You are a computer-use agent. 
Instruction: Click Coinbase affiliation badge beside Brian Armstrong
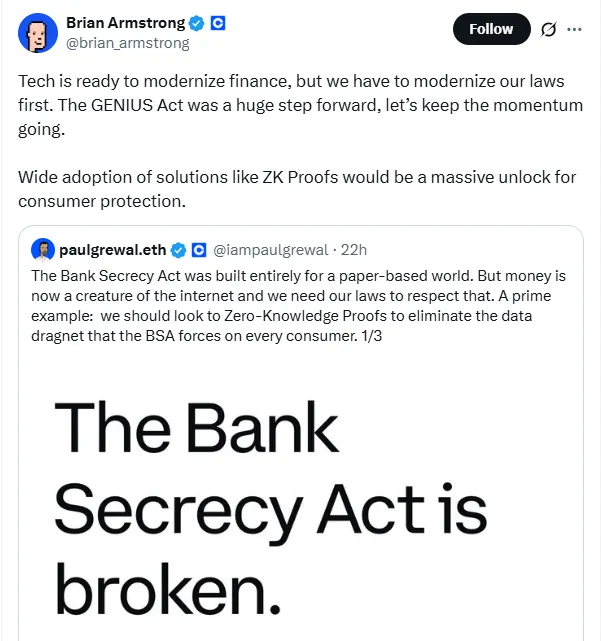(x=215, y=23)
